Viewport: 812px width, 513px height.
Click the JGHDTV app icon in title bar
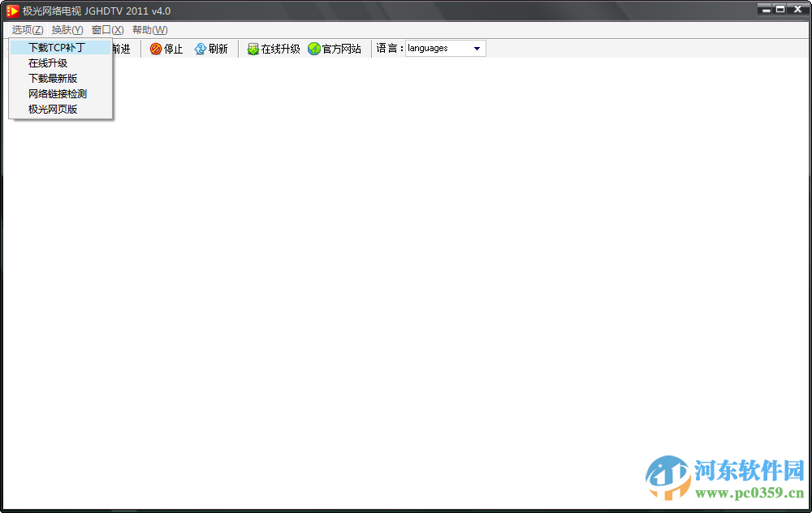(x=12, y=11)
